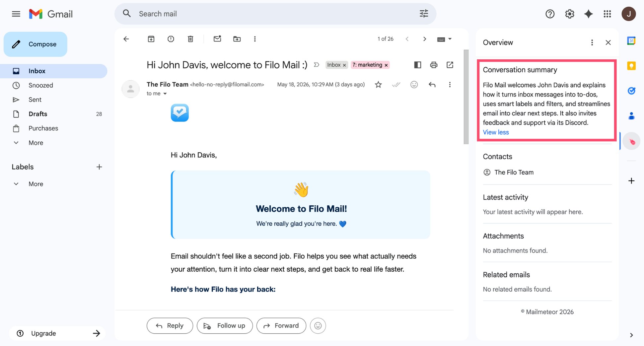Click the Mailmeteor tracking double-check icon
The height and width of the screenshot is (346, 644).
point(396,85)
